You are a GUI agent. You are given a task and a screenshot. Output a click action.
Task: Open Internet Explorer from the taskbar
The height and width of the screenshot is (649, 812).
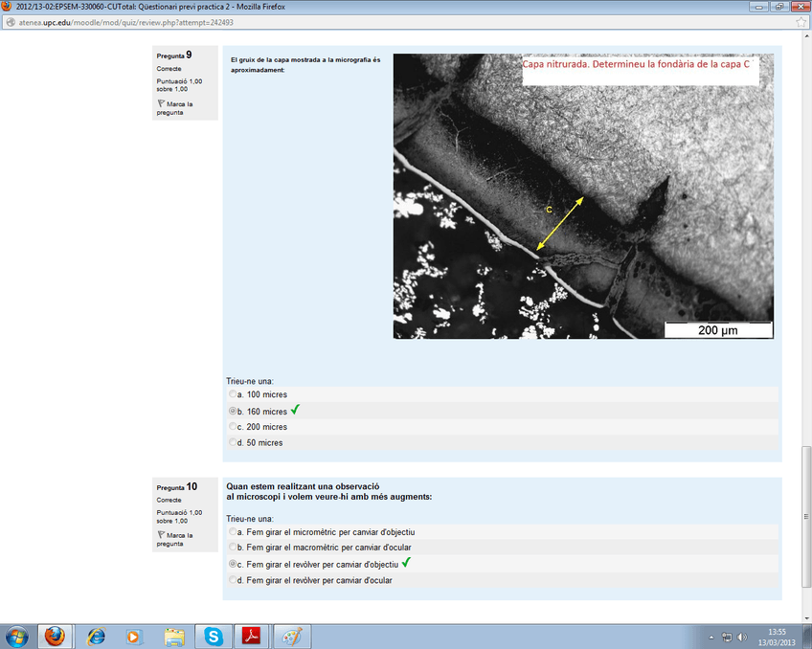(96, 636)
